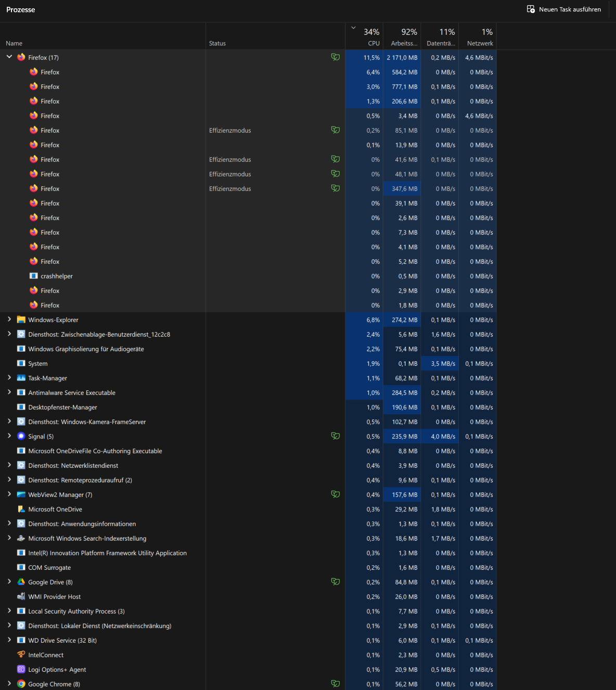This screenshot has width=616, height=690.
Task: Click the crashhelper process icon
Action: [34, 276]
